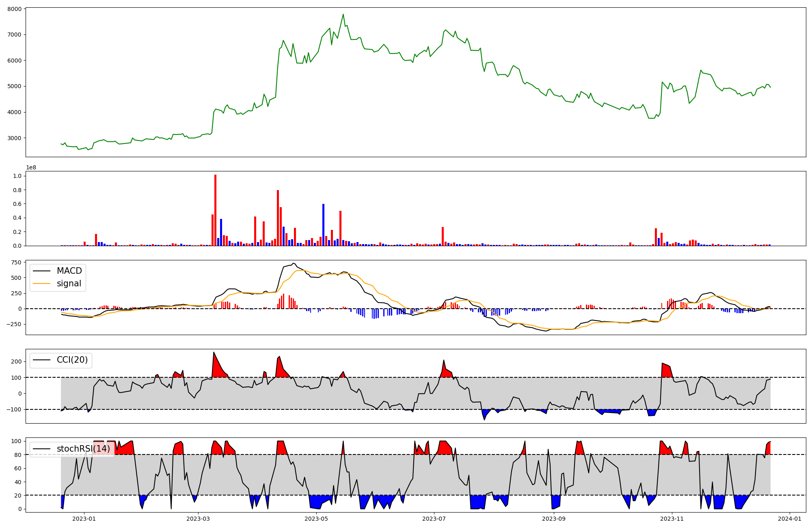Click the 2023-03 x-axis date label
Screen dimensions: 812x528
199,519
